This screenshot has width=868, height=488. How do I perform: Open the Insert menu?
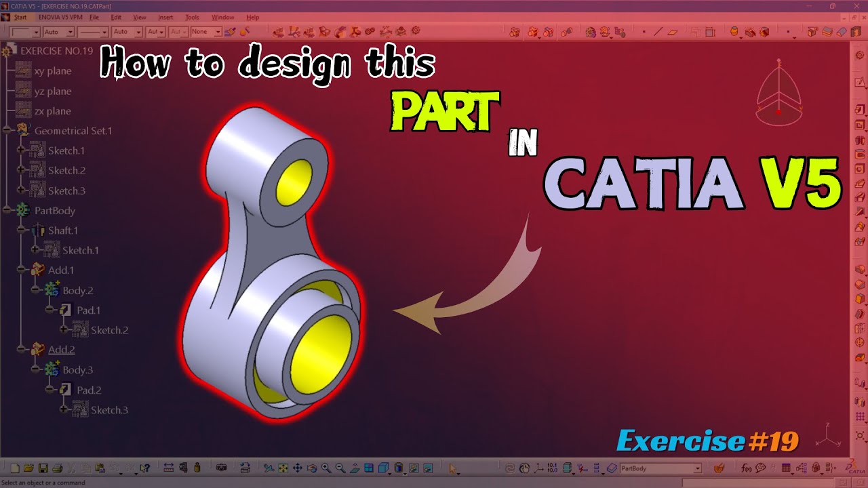(165, 17)
